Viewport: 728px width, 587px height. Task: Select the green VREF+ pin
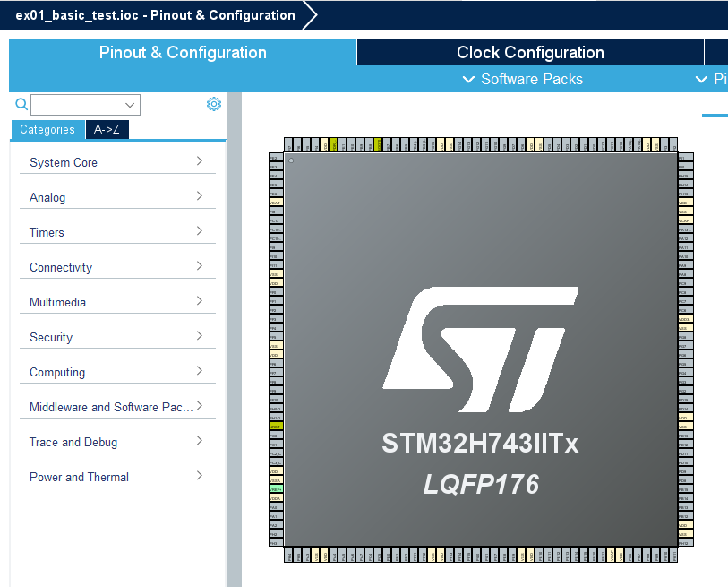tap(276, 489)
